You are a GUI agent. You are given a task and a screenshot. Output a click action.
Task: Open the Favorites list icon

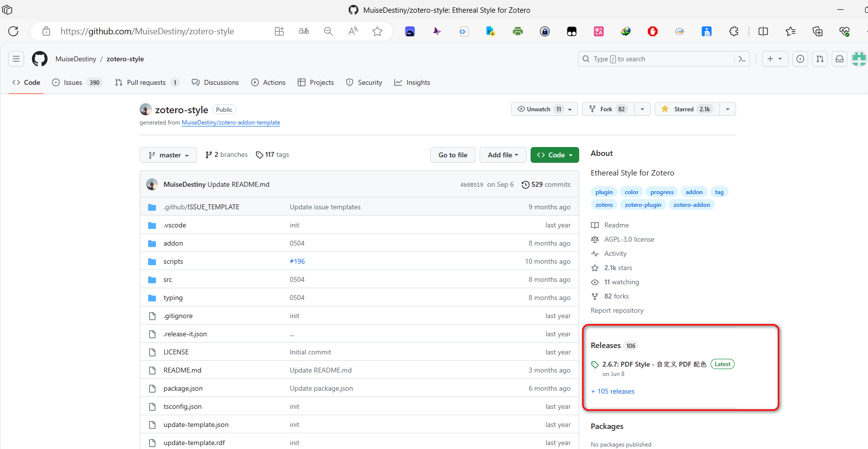[791, 31]
